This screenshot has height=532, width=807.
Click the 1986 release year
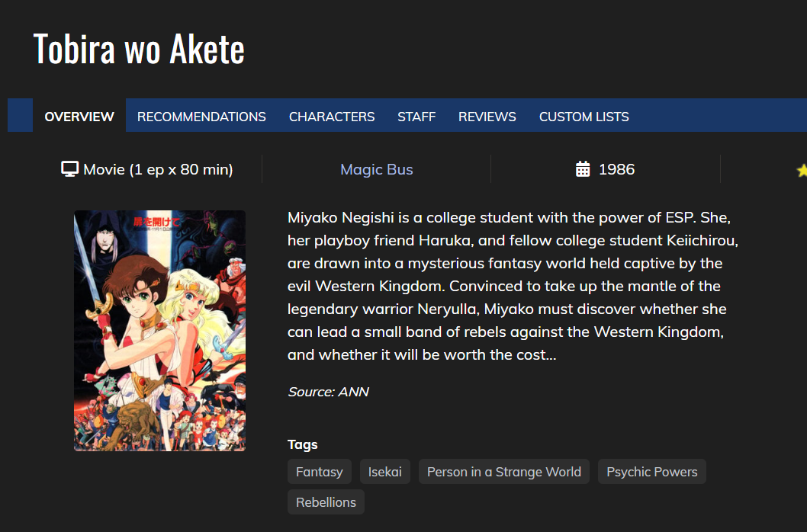point(616,169)
